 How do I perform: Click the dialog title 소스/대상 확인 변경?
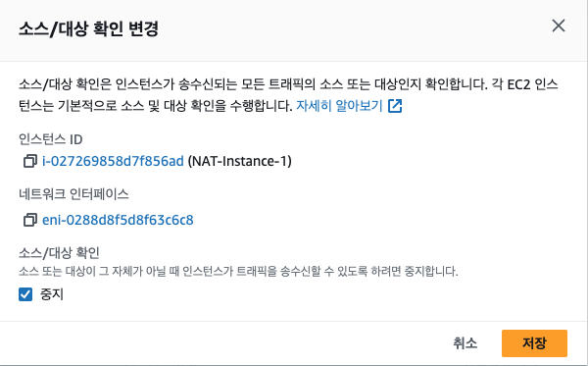pyautogui.click(x=88, y=28)
